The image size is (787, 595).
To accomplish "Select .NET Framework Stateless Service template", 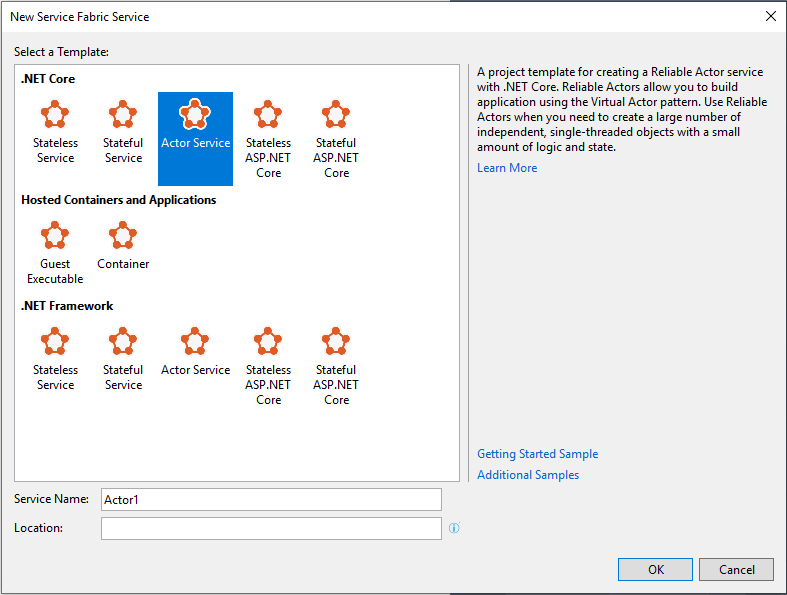I will pyautogui.click(x=55, y=360).
